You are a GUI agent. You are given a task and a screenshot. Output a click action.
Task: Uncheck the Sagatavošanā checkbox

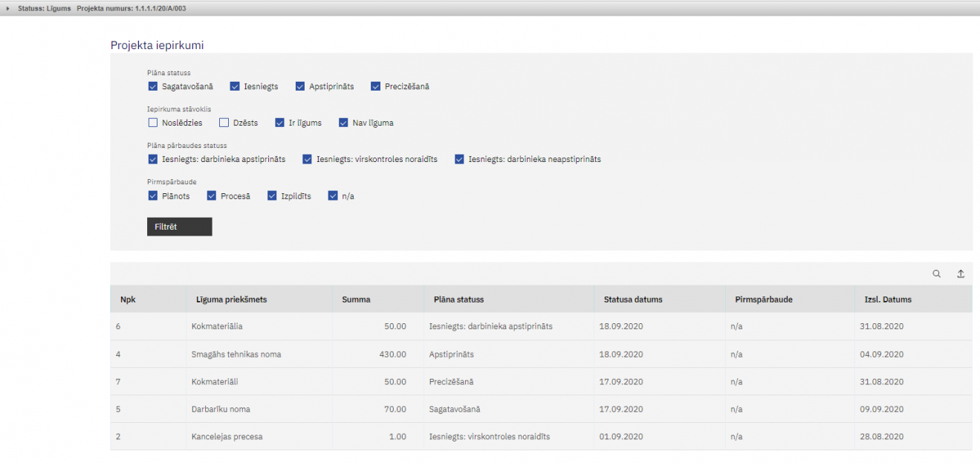[153, 86]
